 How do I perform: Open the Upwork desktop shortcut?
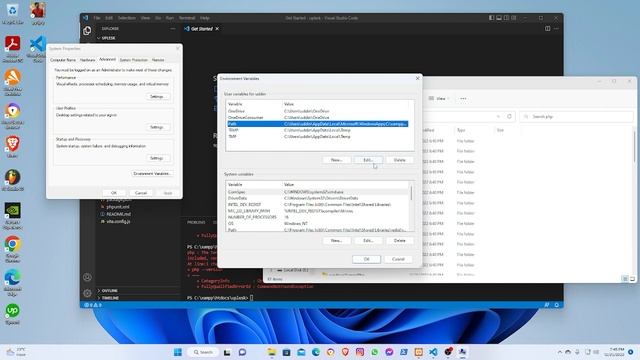click(x=13, y=313)
